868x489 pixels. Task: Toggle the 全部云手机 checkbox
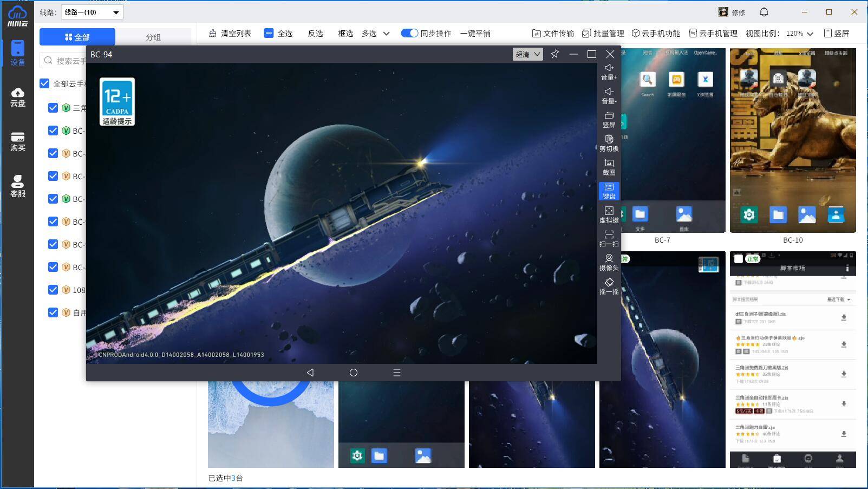[x=45, y=83]
